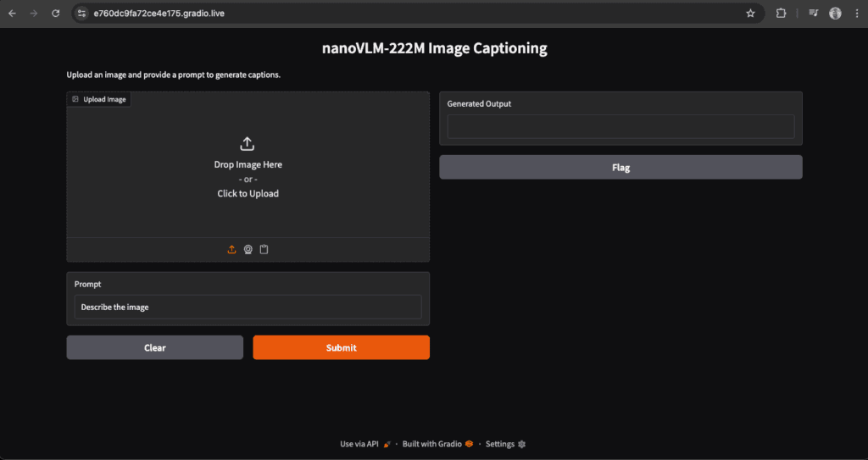View site information icon in address bar
The height and width of the screenshot is (460, 868).
(x=82, y=14)
